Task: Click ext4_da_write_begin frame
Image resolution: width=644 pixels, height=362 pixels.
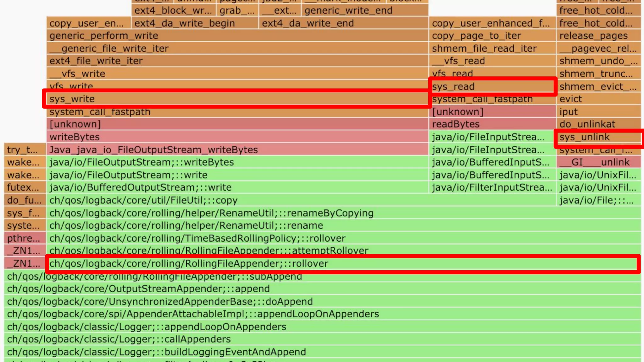Action: (x=195, y=23)
